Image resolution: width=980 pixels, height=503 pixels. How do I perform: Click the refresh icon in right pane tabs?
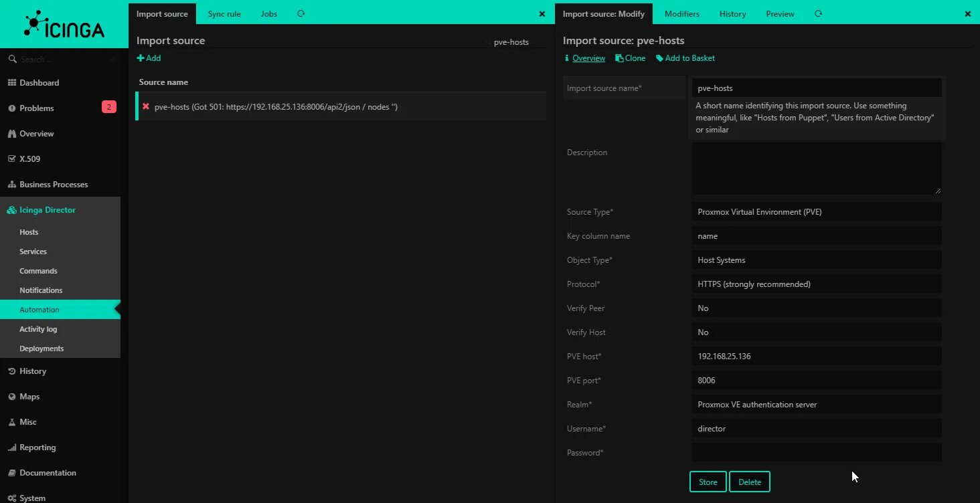click(818, 13)
